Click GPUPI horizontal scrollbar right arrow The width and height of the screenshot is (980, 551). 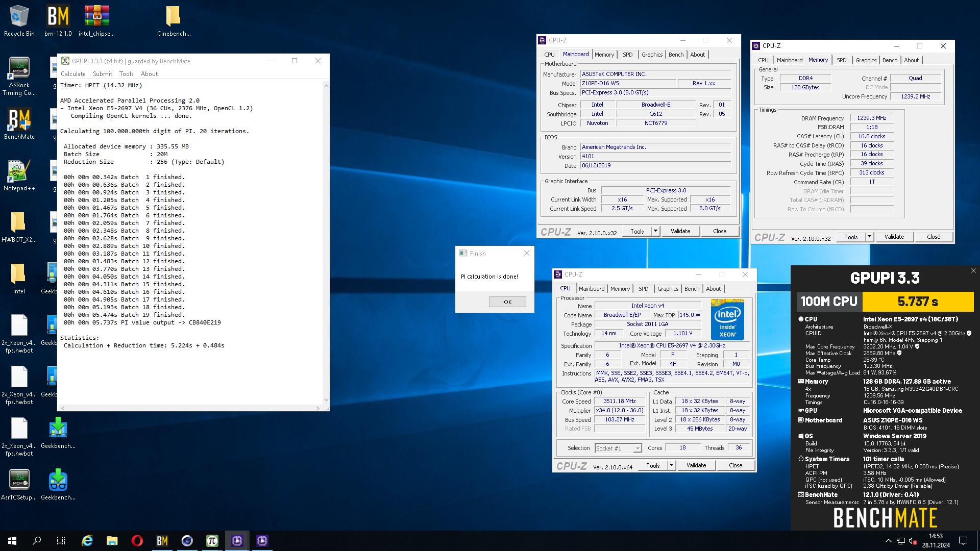click(318, 408)
